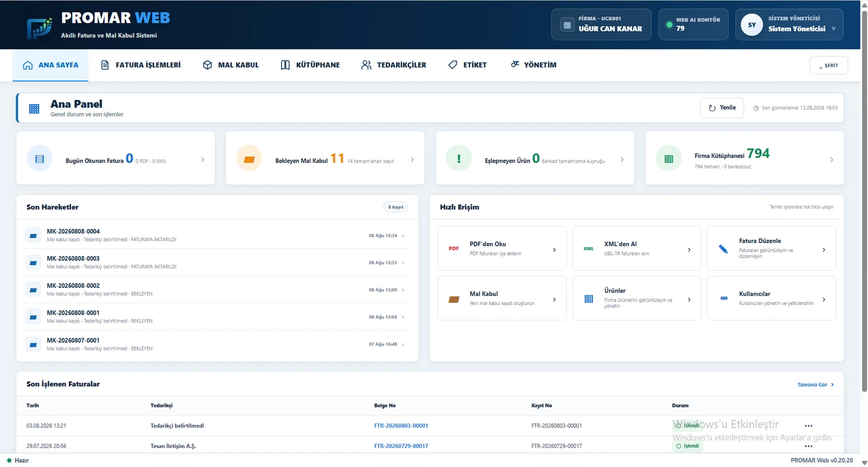The image size is (868, 467).
Task: Go to the Ana Sayfa tab
Action: (x=50, y=65)
